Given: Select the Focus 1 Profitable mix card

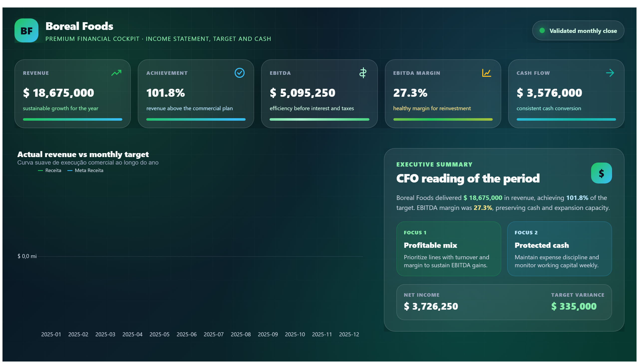Looking at the screenshot, I should pos(449,249).
